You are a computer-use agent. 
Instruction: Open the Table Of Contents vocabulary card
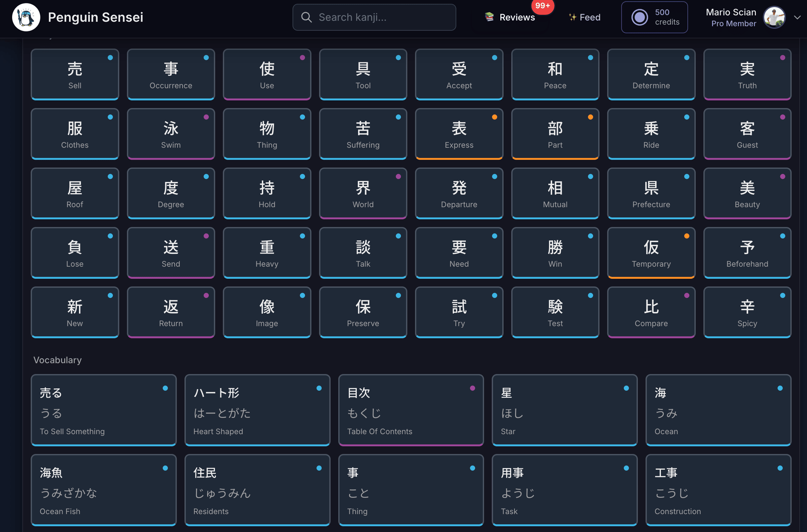tap(411, 410)
